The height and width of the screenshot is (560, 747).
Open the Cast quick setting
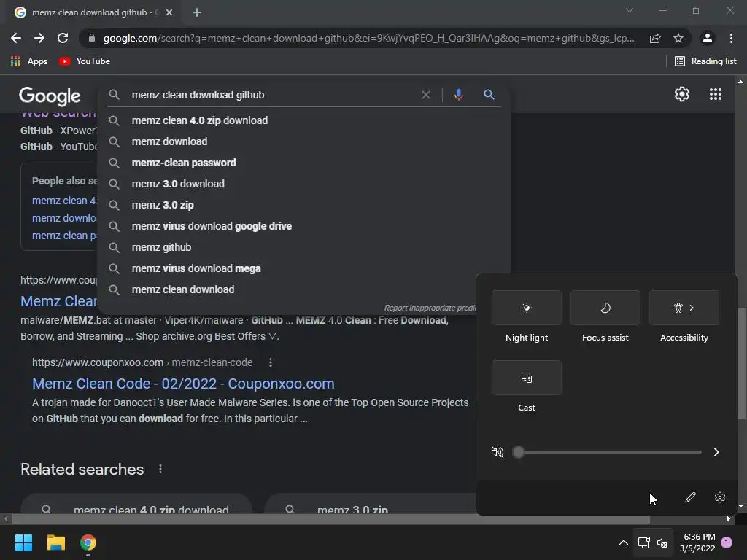click(527, 378)
